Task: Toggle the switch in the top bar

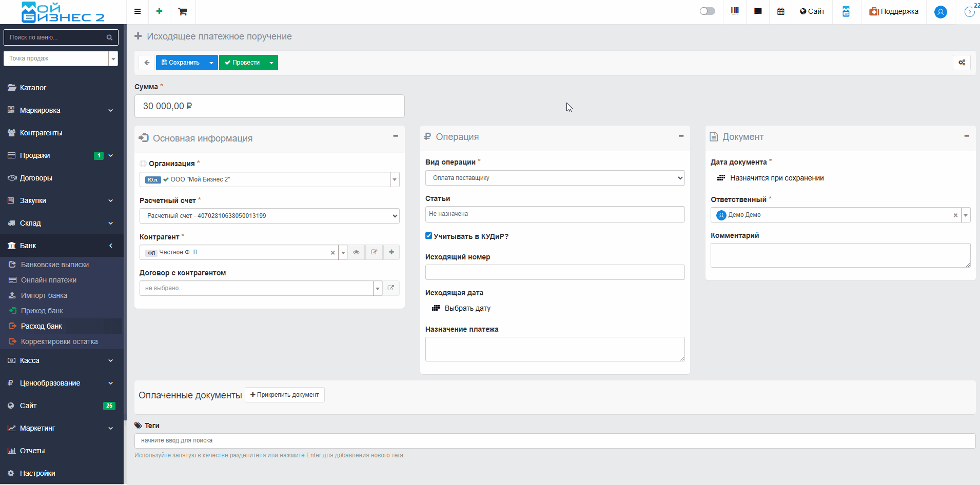Action: coord(707,11)
